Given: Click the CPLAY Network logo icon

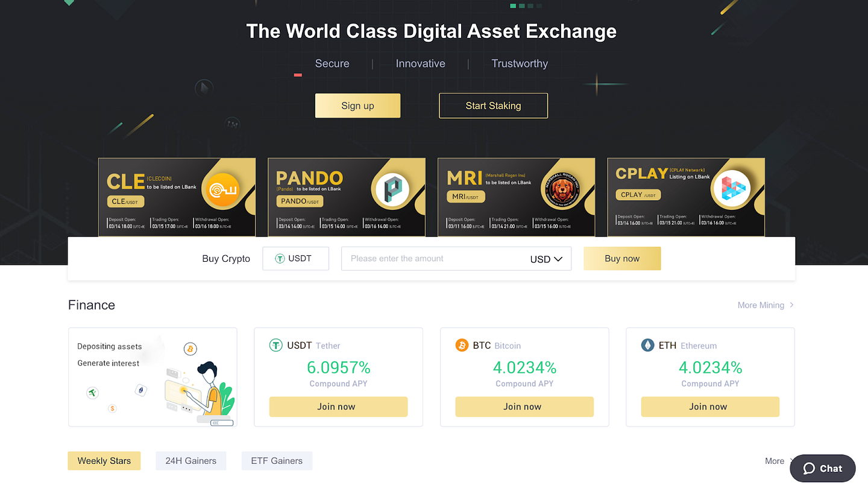Looking at the screenshot, I should (x=732, y=189).
